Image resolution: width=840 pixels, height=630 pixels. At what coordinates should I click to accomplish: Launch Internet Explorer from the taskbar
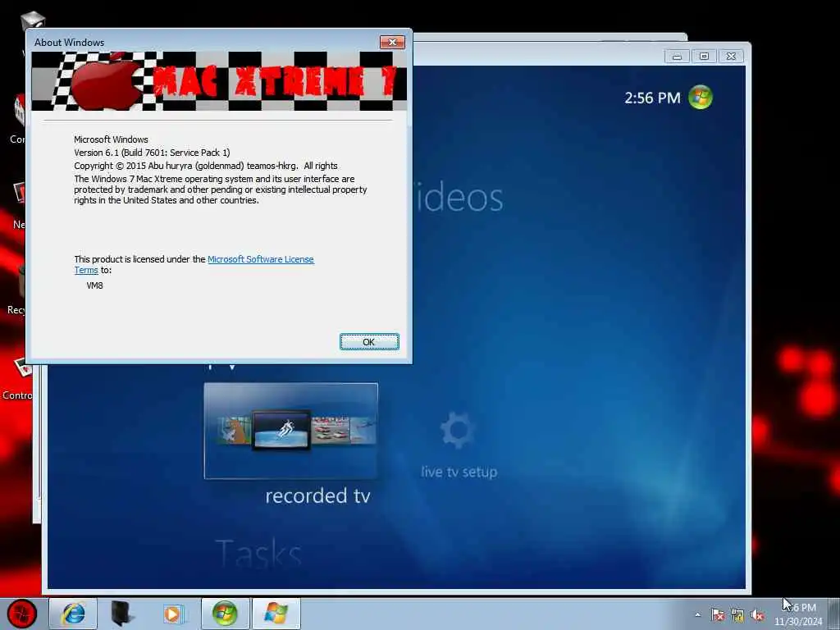coord(73,614)
